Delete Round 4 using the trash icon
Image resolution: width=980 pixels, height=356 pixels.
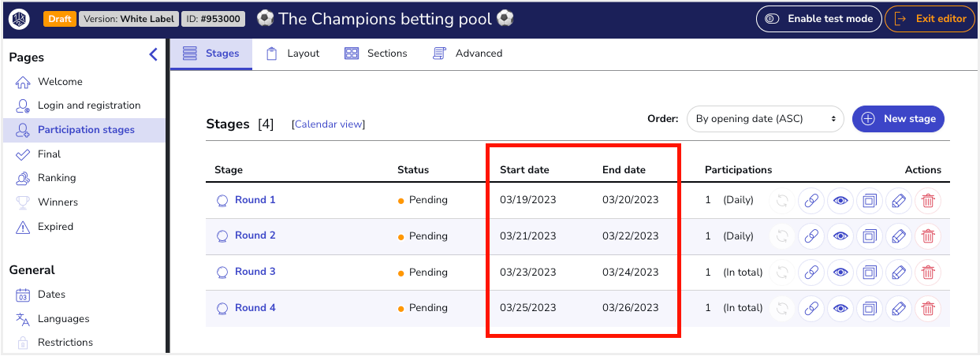point(928,309)
